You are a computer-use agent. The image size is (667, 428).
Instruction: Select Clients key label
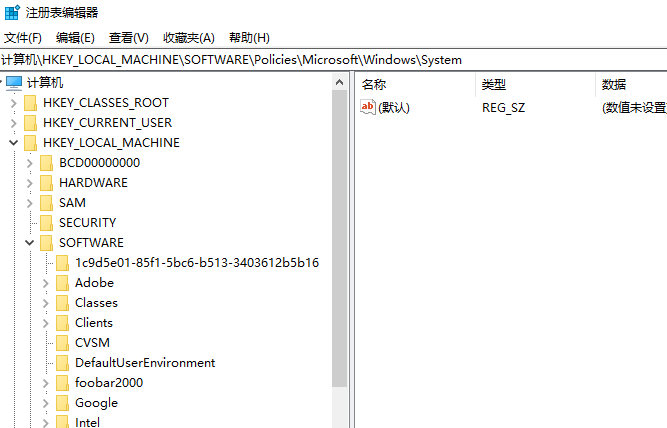94,323
